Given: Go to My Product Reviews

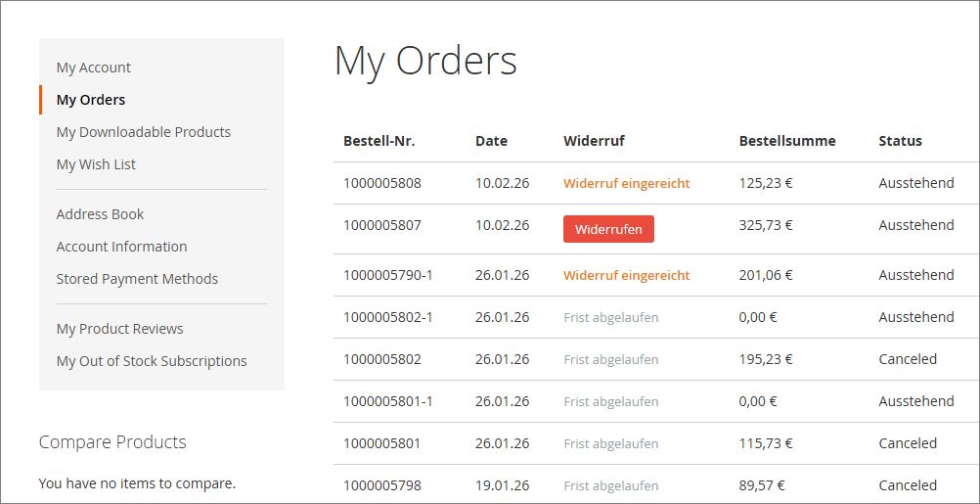Looking at the screenshot, I should pos(119,329).
